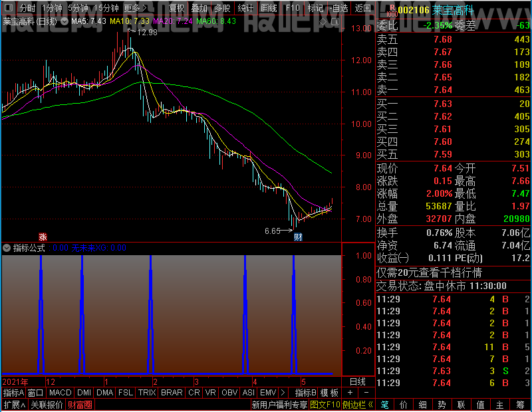Open F10 company info
Image resolution: width=532 pixels, height=412 pixels.
pos(293,8)
